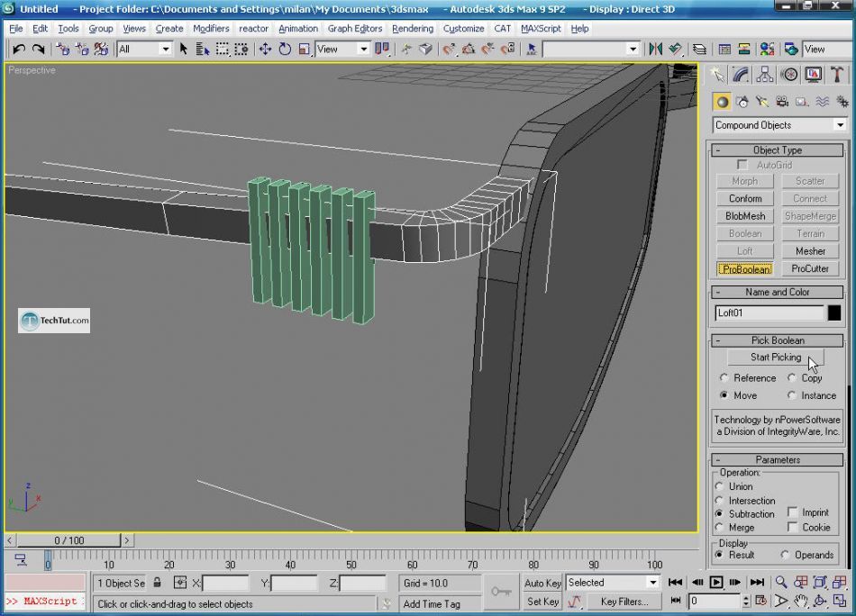Select the Lights category icon

click(x=761, y=102)
